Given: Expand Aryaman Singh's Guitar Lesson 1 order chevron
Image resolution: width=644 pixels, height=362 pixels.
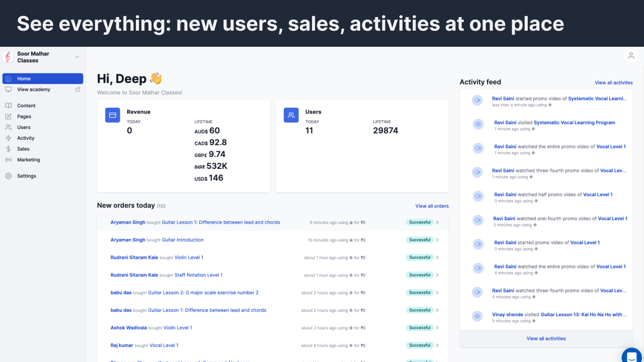Looking at the screenshot, I should (x=437, y=222).
